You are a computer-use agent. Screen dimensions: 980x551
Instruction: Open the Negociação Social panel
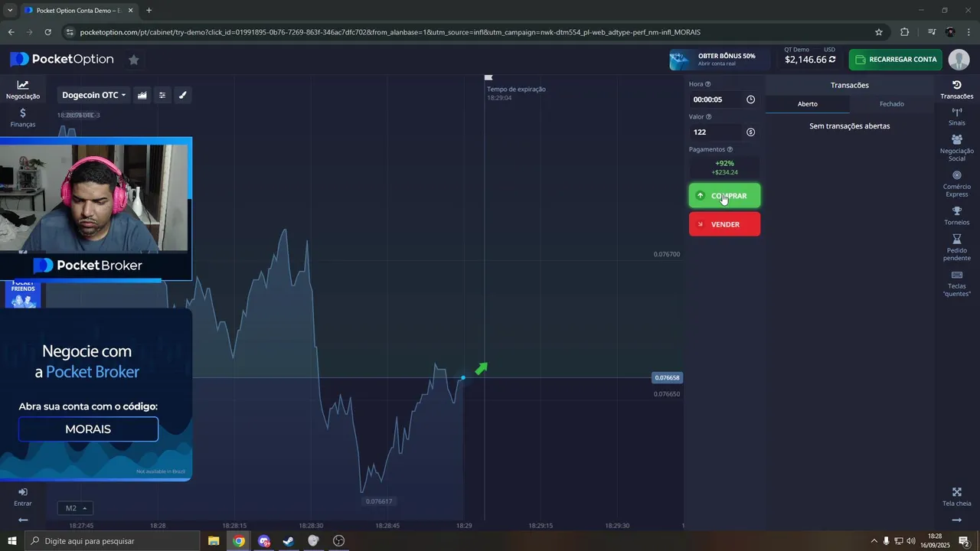tap(957, 148)
